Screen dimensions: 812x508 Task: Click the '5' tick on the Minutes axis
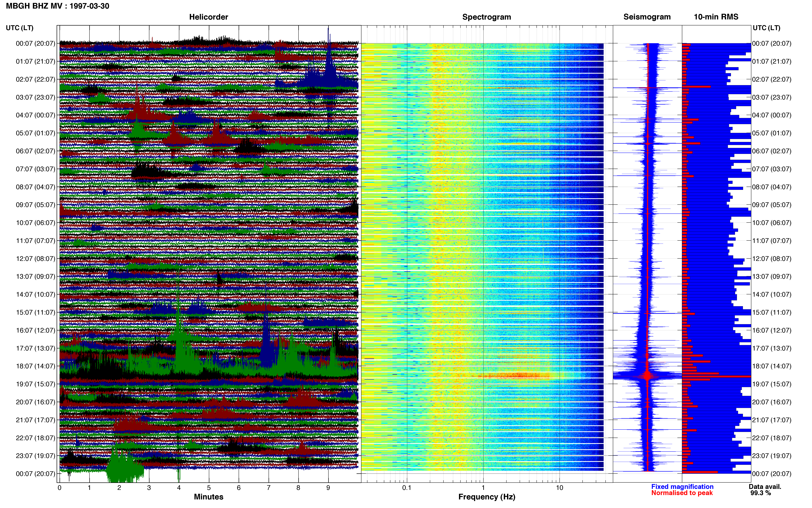pos(209,488)
